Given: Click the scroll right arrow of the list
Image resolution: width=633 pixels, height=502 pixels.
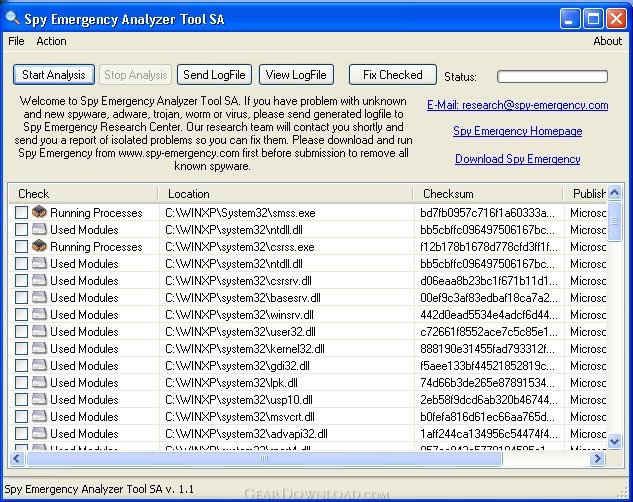Looking at the screenshot, I should [598, 458].
